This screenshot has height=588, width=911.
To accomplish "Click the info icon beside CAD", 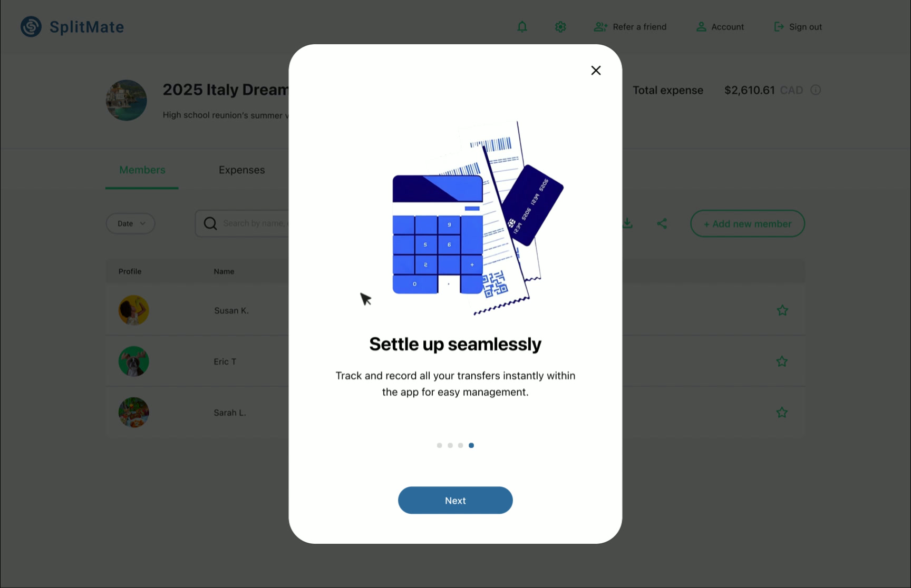I will pos(816,90).
